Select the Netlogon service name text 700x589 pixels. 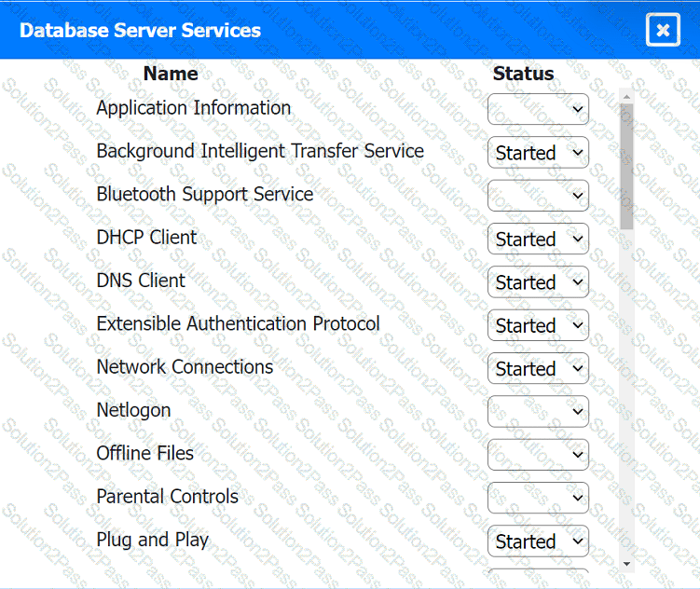coord(133,410)
